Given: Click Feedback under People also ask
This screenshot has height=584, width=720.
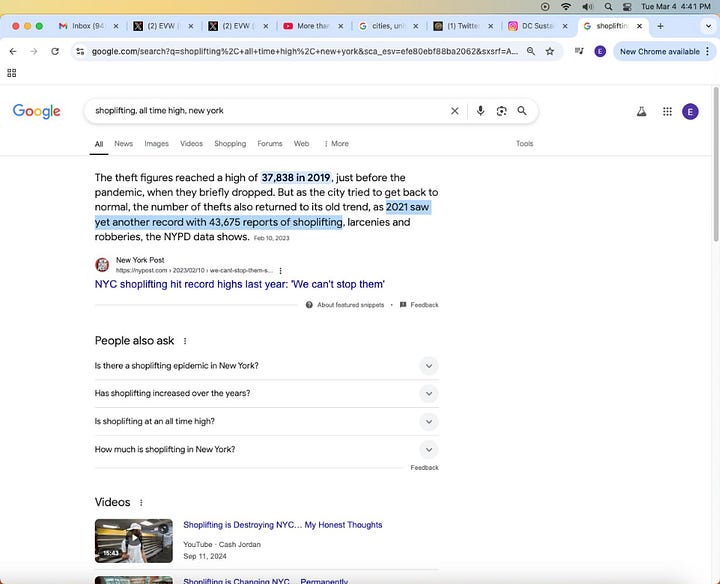Looking at the screenshot, I should coord(424,467).
